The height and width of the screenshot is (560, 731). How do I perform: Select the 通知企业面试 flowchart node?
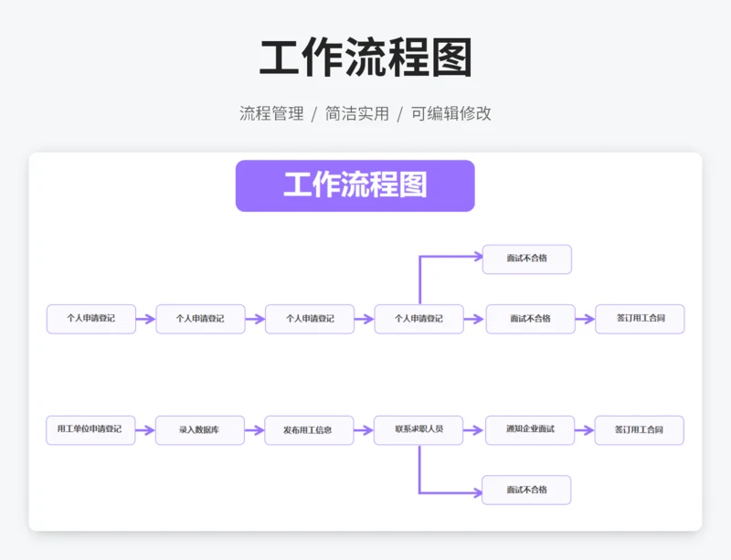tap(530, 430)
